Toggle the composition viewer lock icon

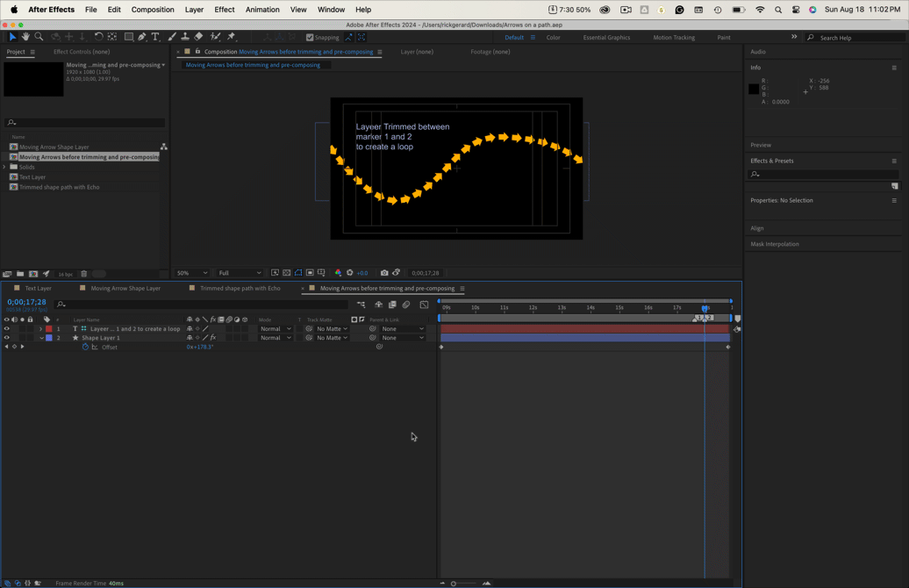click(x=197, y=51)
